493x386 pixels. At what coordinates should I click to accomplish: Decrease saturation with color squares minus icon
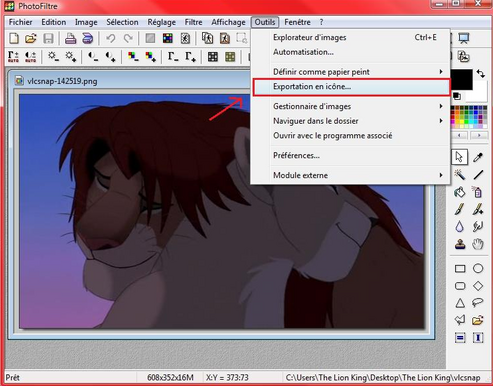click(133, 56)
